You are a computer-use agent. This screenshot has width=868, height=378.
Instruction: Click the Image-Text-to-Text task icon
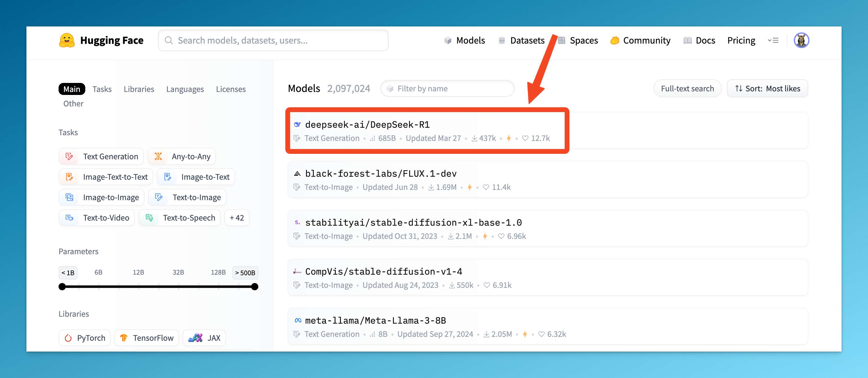click(x=69, y=177)
